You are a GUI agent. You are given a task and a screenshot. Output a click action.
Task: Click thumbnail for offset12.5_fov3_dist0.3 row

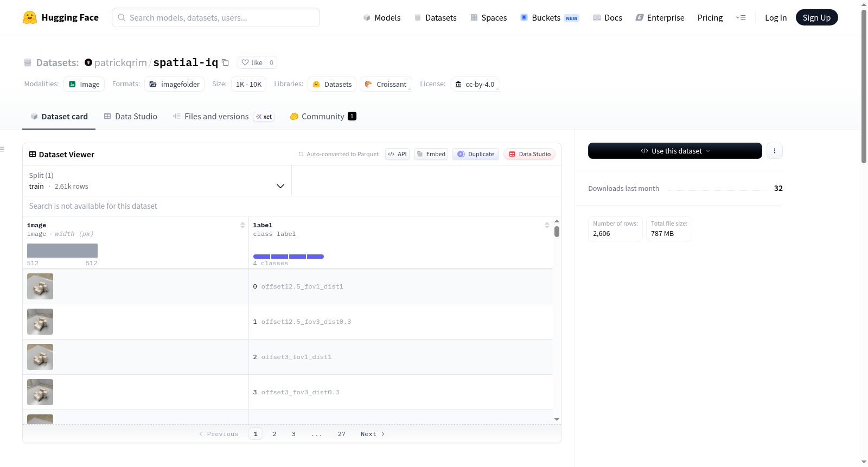40,322
